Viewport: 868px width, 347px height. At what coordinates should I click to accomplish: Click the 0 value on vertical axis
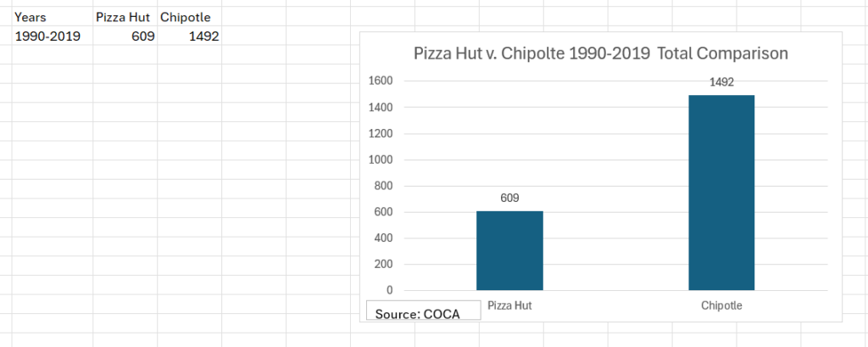point(391,291)
